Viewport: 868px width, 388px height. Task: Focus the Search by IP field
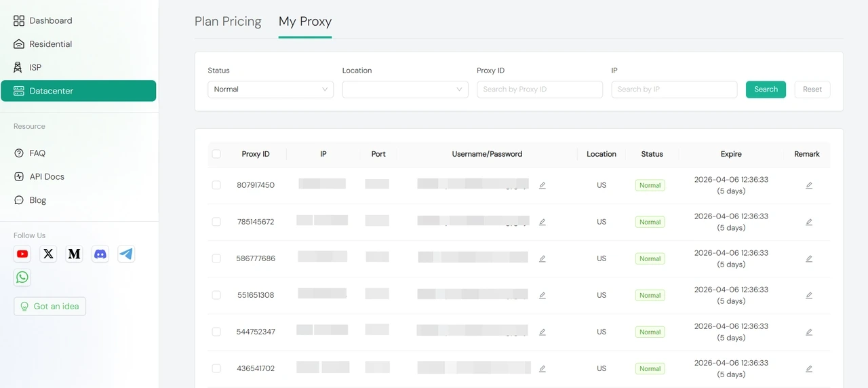674,90
